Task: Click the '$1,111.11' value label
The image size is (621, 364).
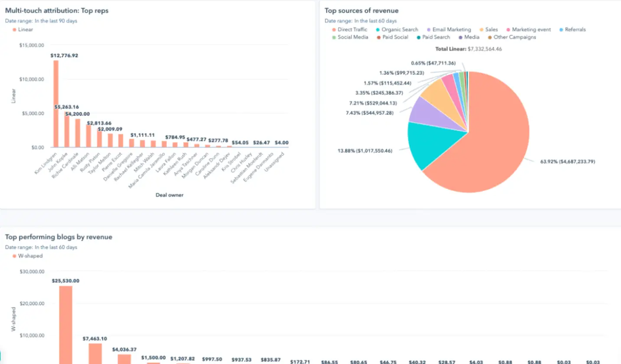Action: (x=142, y=135)
